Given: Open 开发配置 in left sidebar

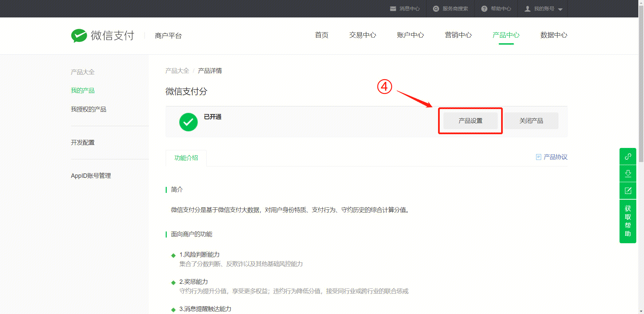Looking at the screenshot, I should [83, 143].
